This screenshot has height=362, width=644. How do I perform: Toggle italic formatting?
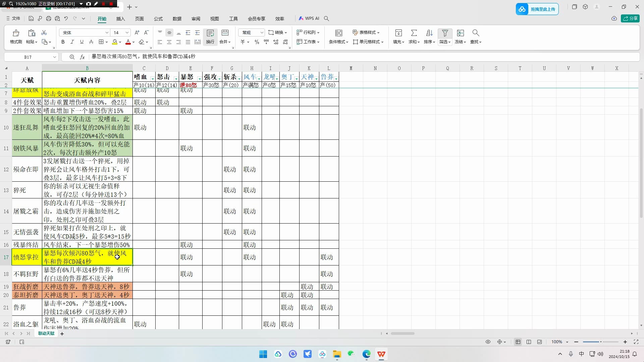tap(72, 42)
